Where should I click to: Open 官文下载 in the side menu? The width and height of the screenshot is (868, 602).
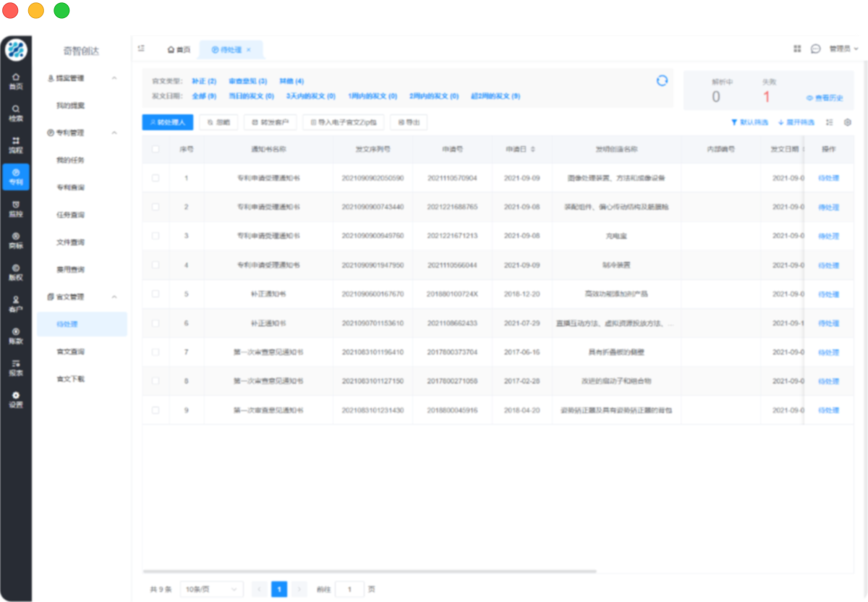click(71, 378)
